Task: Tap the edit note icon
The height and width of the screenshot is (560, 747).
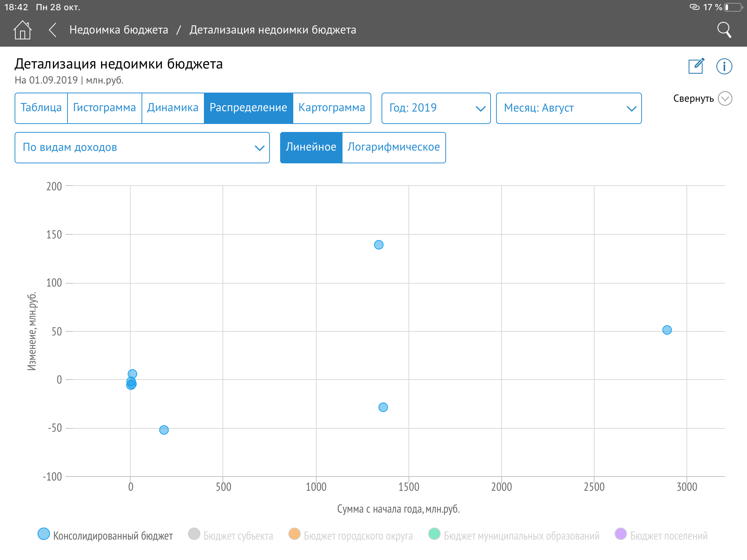Action: click(696, 66)
